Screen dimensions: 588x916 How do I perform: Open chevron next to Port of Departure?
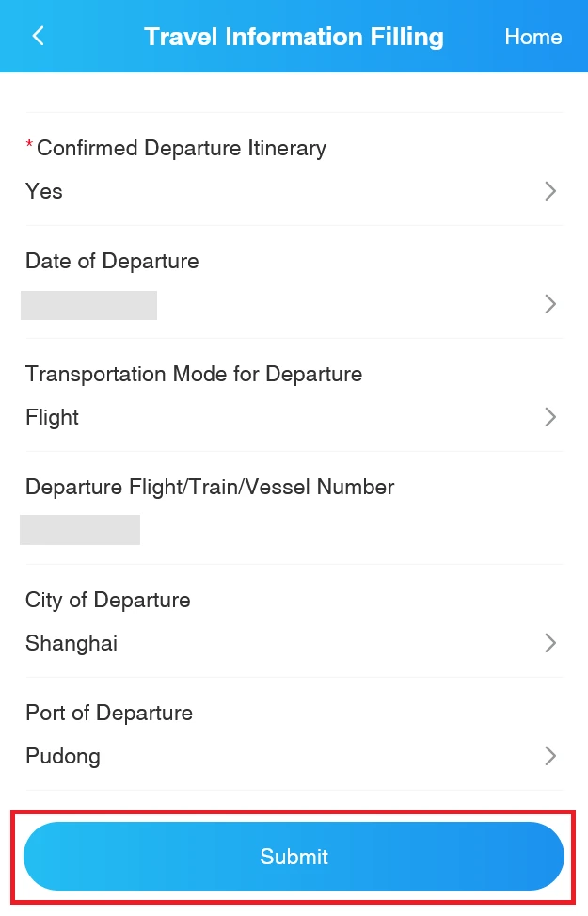pos(550,756)
